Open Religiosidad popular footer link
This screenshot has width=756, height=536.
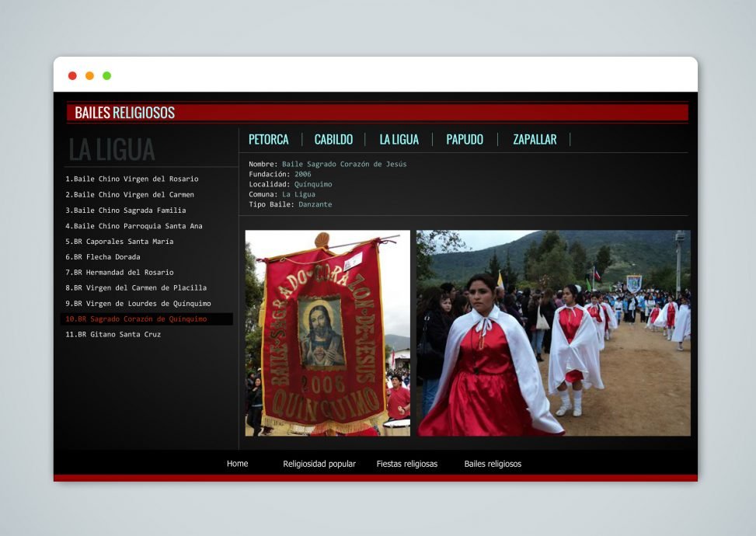pos(319,464)
